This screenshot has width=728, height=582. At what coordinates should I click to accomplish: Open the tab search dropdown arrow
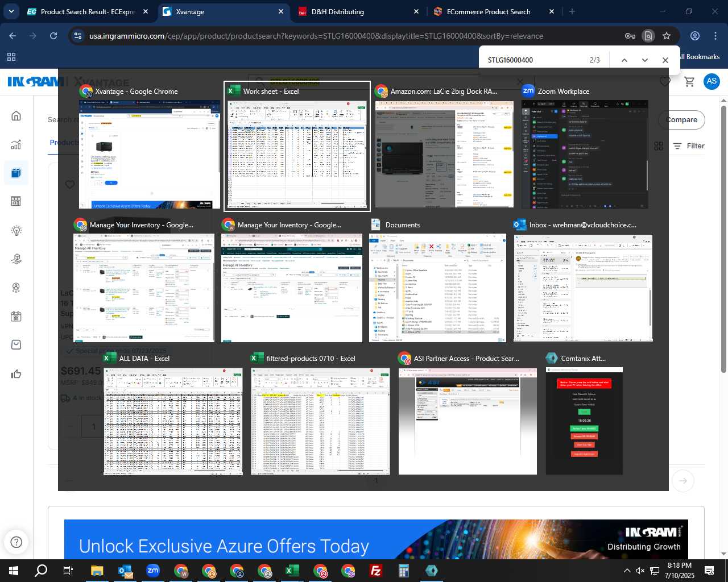coord(11,11)
